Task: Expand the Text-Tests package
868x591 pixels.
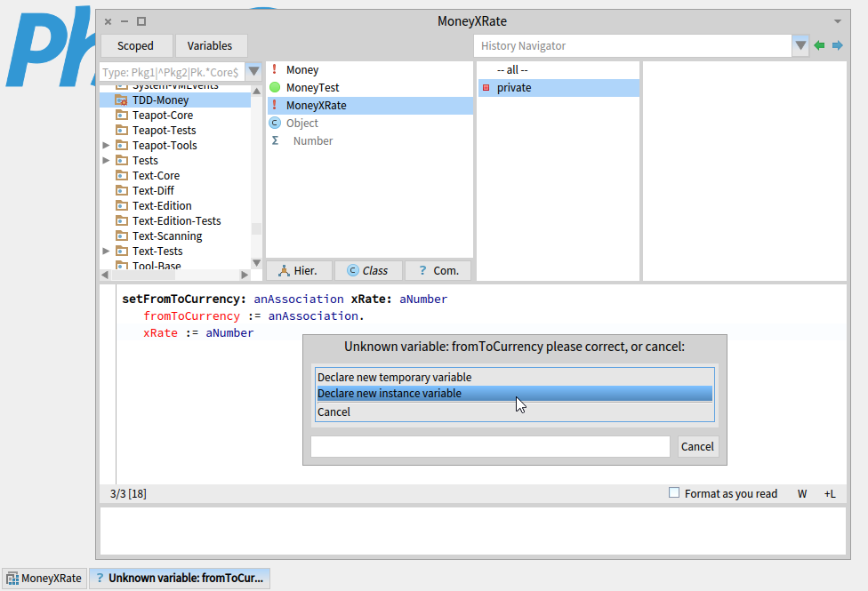Action: point(107,252)
